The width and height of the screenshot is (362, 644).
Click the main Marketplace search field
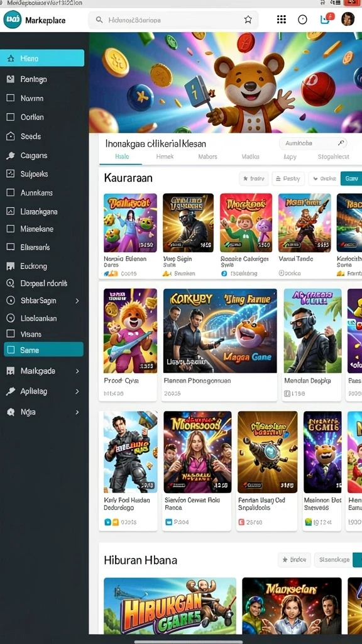(173, 19)
